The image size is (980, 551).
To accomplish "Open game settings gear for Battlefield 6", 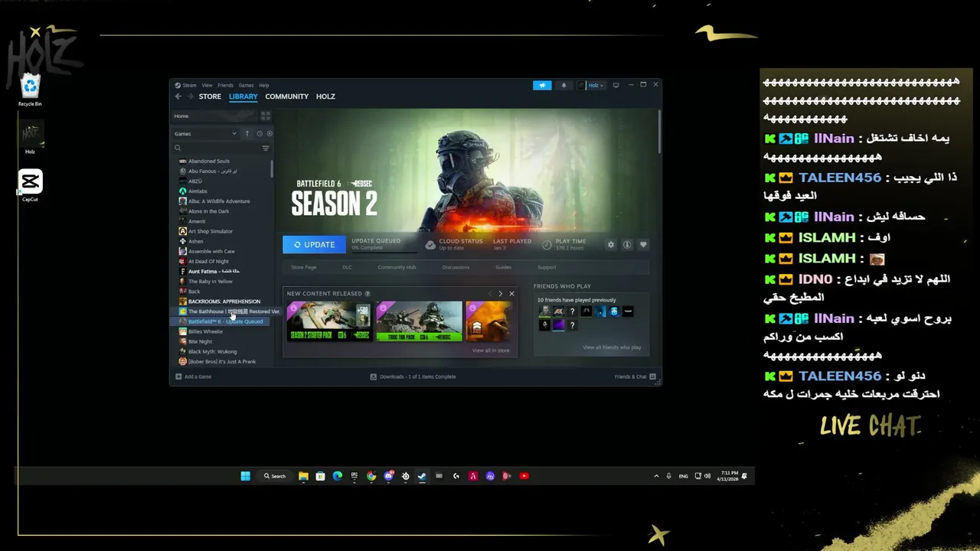I will 611,245.
